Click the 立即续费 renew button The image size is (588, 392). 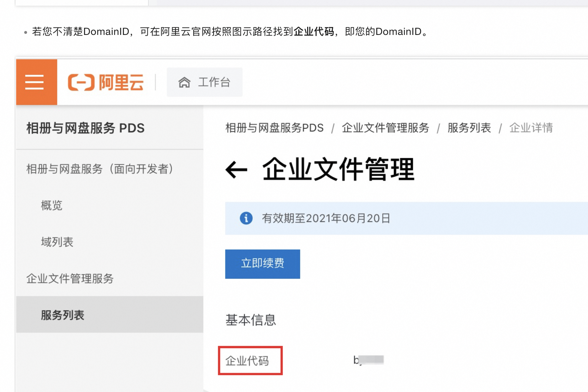(263, 264)
